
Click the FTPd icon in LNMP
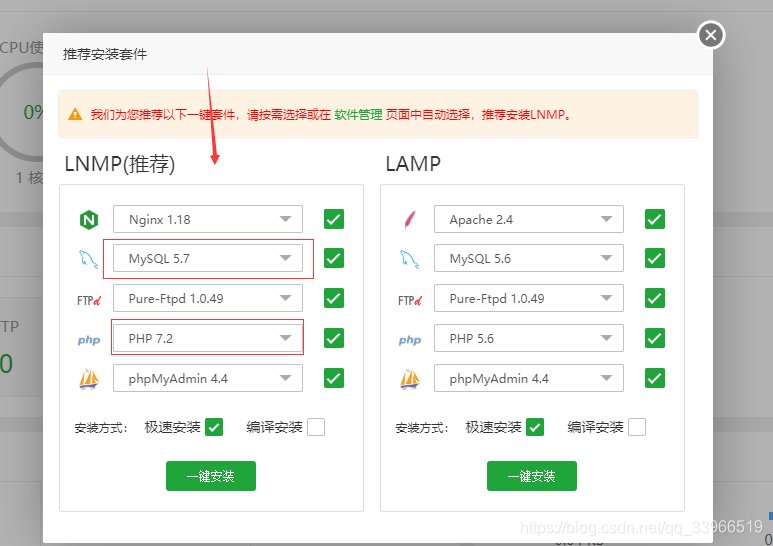89,300
